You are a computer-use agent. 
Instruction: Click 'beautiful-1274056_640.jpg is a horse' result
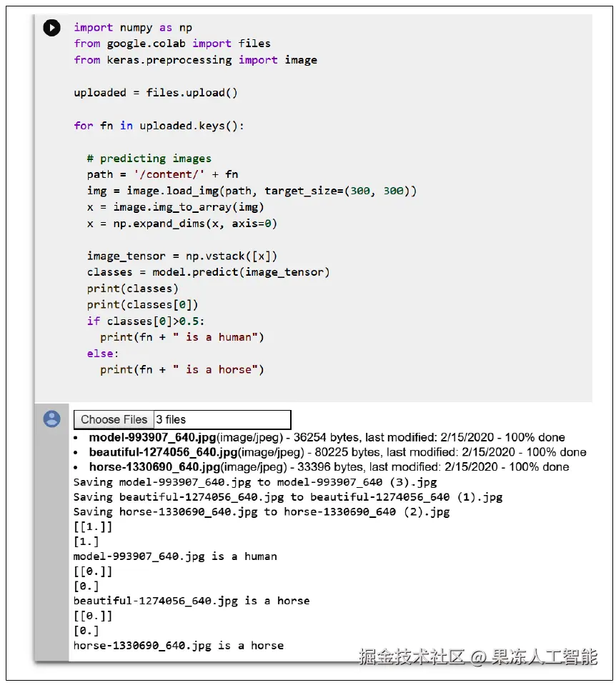(192, 601)
